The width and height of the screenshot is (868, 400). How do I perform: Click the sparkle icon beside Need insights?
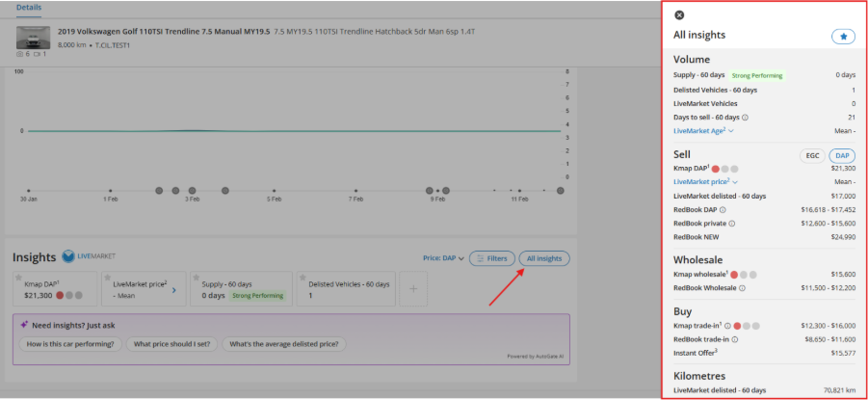click(24, 325)
